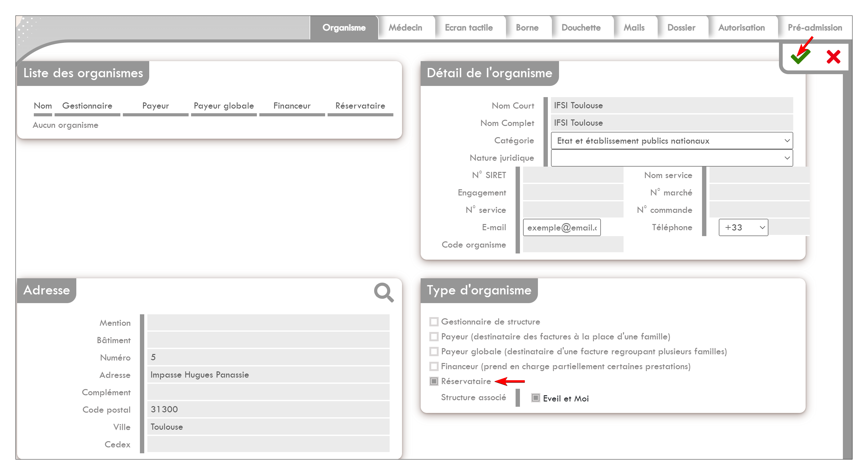Edit the Numéro field containing 5
Screen dimensions: 868x475
coord(268,357)
